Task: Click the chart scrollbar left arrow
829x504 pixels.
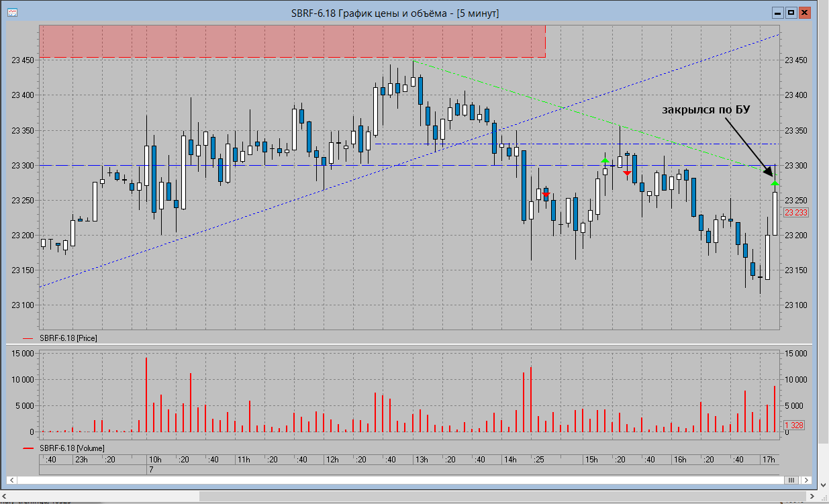Action: [12, 480]
